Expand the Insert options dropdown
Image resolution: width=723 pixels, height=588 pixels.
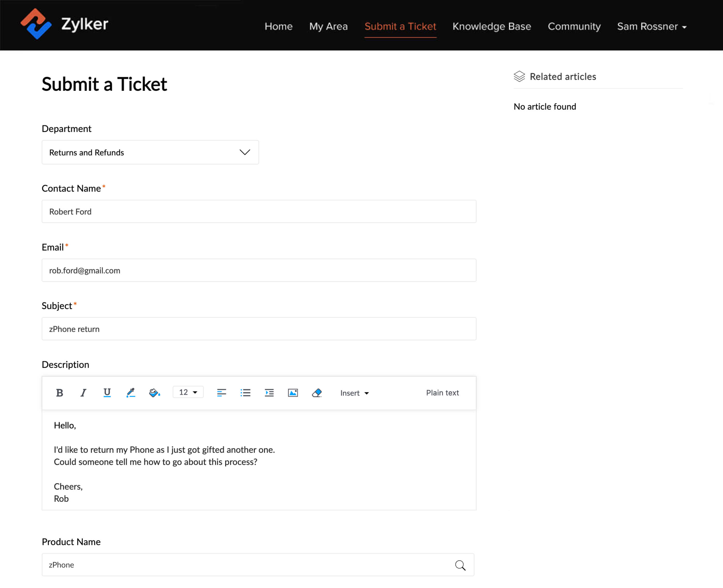click(355, 392)
